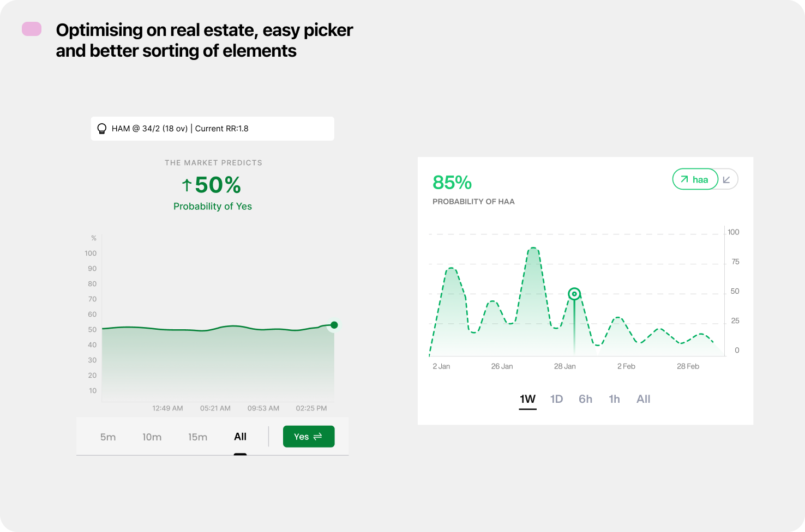The height and width of the screenshot is (532, 805).
Task: Click 'PROBABILITY OF HAA' label
Action: [x=473, y=202]
